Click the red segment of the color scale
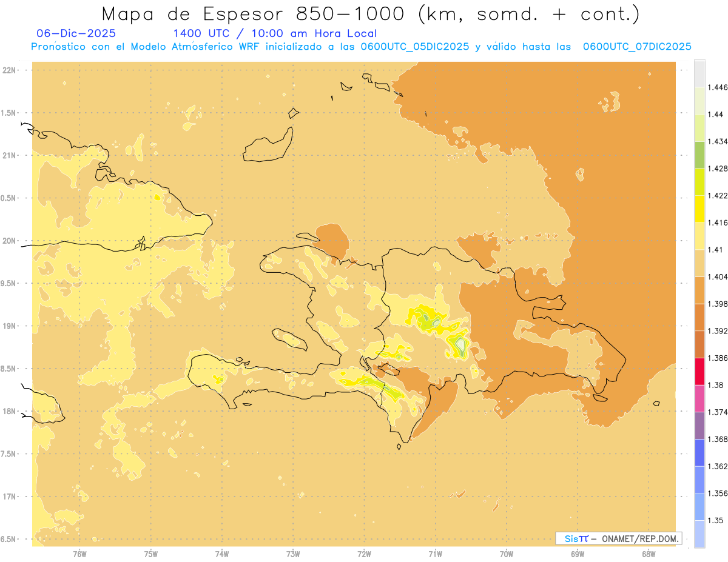Image resolution: width=728 pixels, height=562 pixels. tap(699, 372)
